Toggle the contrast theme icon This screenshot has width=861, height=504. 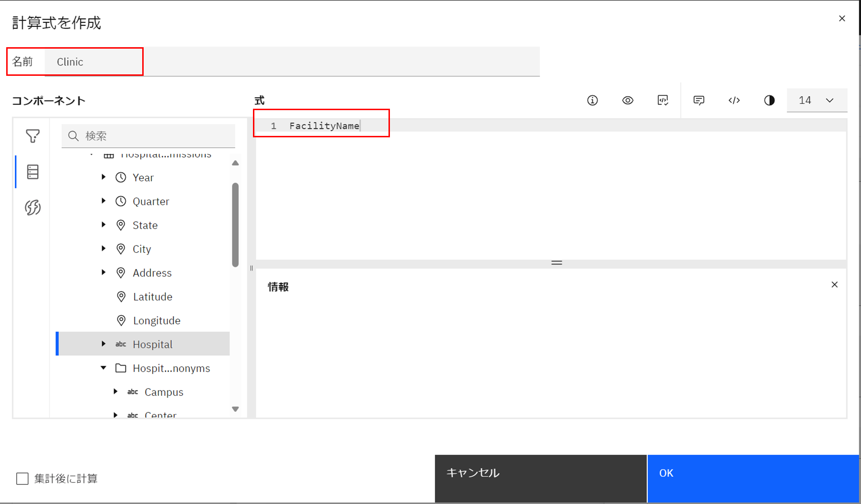tap(769, 100)
